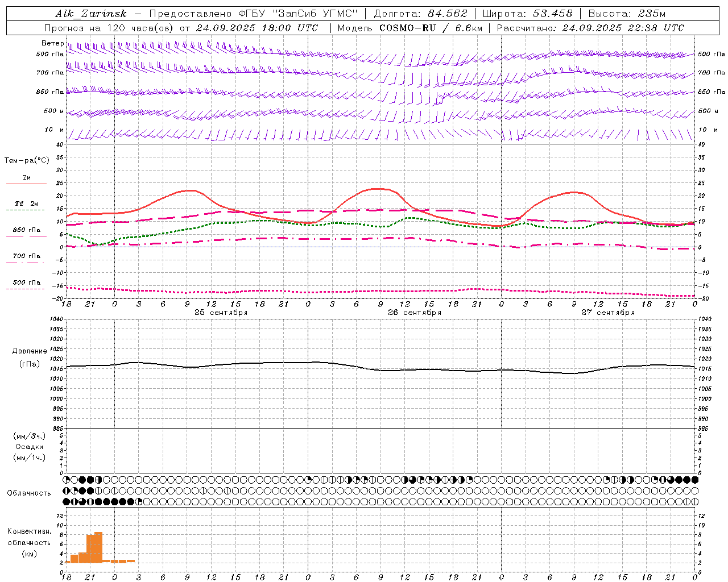Click the 25 сентября date label
Screen dimensions: 728x582
click(221, 313)
